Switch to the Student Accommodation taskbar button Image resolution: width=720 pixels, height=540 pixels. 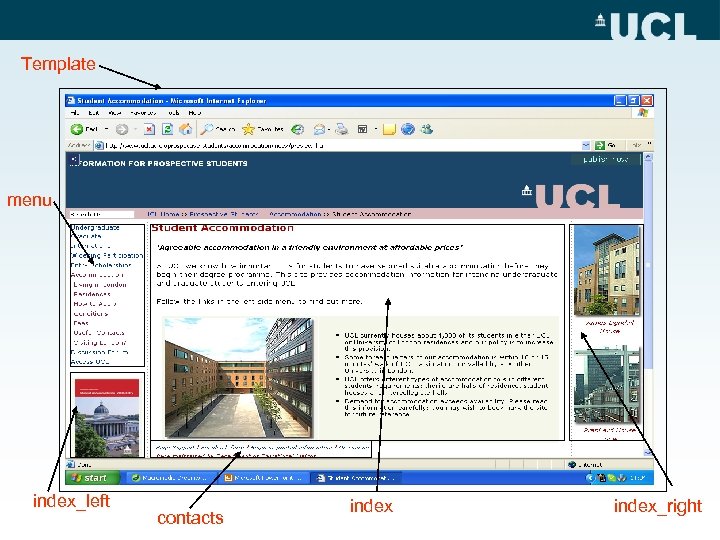click(356, 478)
